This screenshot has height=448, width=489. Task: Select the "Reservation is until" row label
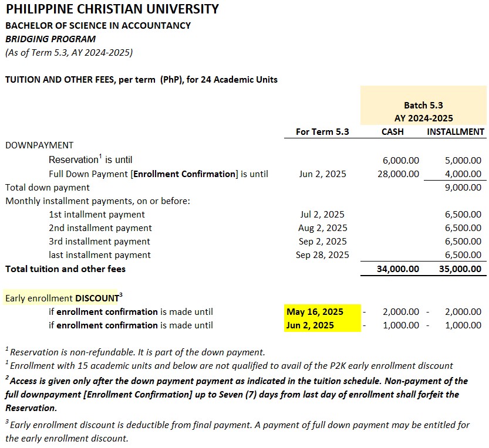coord(90,159)
